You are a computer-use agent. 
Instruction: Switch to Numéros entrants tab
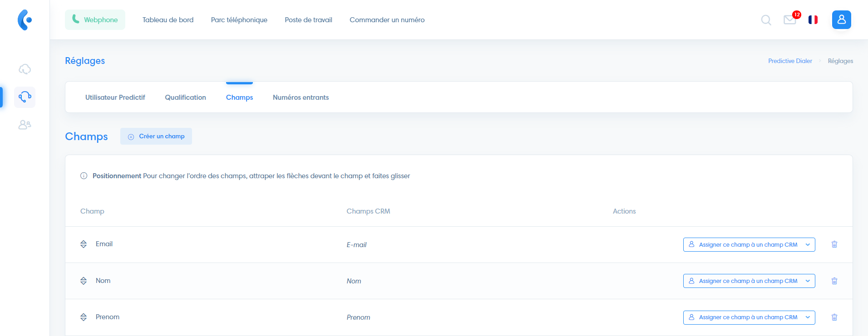click(x=301, y=97)
